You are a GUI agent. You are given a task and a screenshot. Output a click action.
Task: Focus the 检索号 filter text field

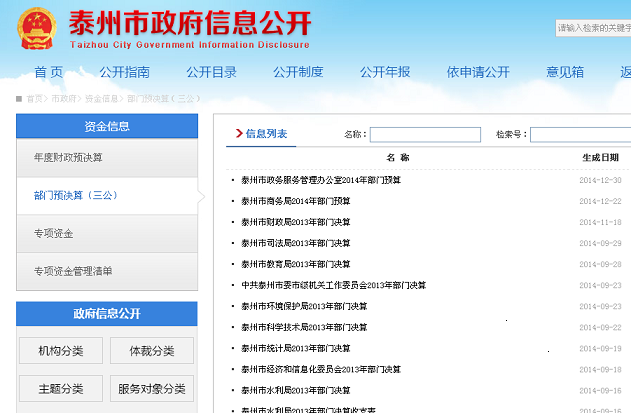pyautogui.click(x=580, y=135)
